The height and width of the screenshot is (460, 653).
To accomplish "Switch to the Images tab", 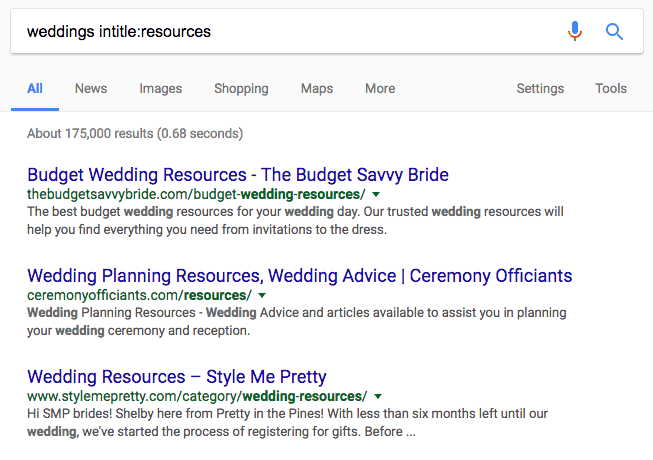I will (161, 88).
